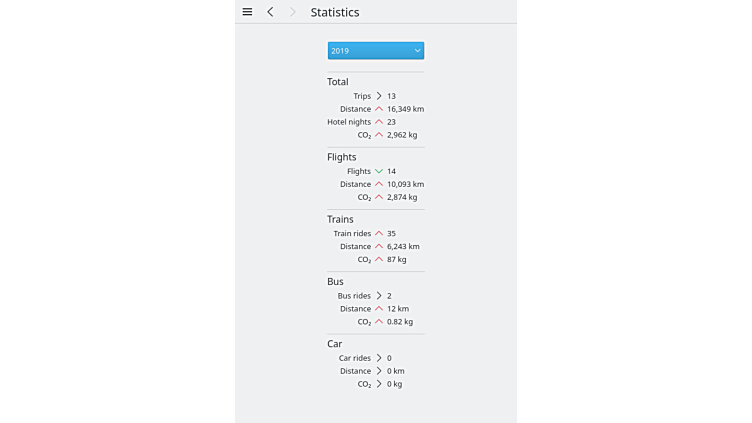Image resolution: width=752 pixels, height=423 pixels.
Task: Open the hamburger menu
Action: tap(247, 12)
